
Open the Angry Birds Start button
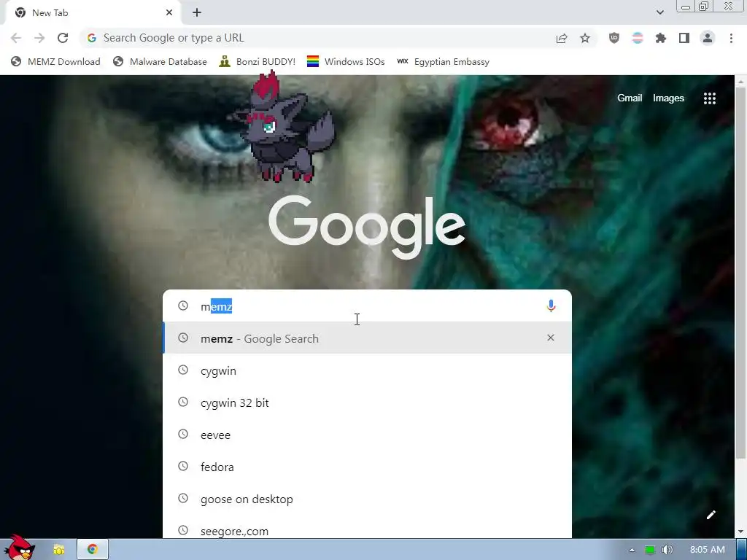(18, 547)
